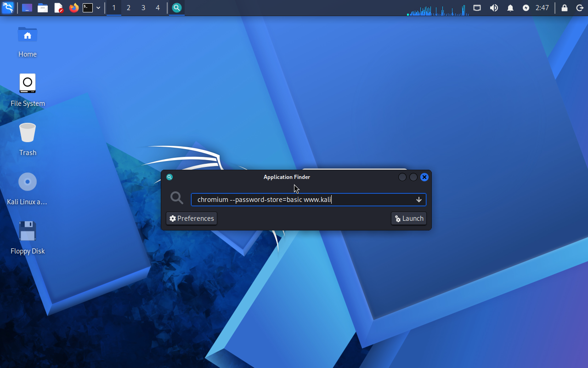Launch Firefox from the top panel
588x368 pixels.
73,8
